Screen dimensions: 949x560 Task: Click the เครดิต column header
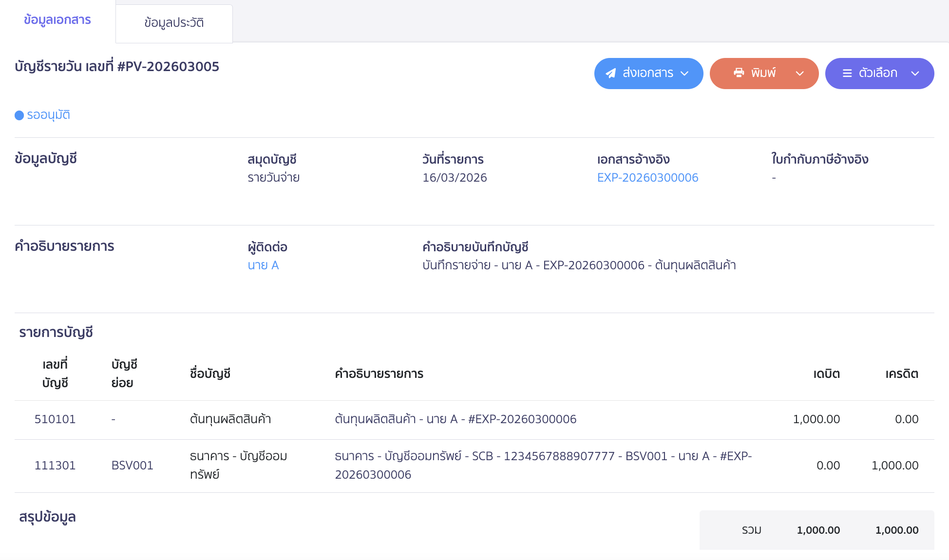[901, 374]
